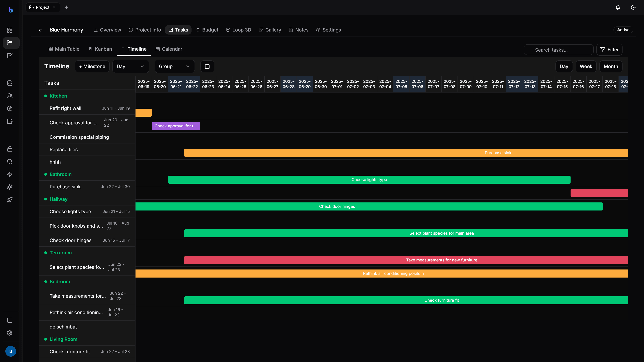644x362 pixels.
Task: Click the search magnifier icon in sidebar
Action: [10, 162]
